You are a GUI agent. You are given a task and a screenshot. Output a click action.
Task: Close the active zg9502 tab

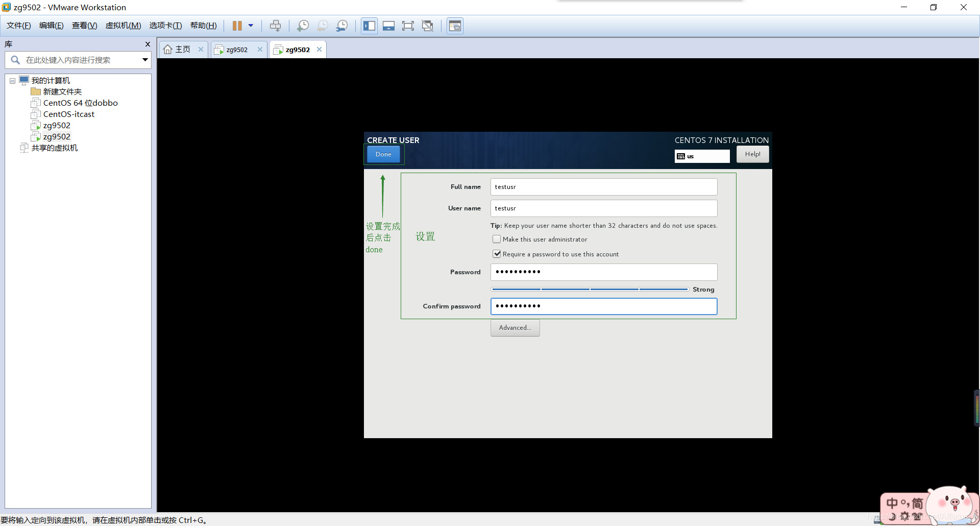(319, 50)
